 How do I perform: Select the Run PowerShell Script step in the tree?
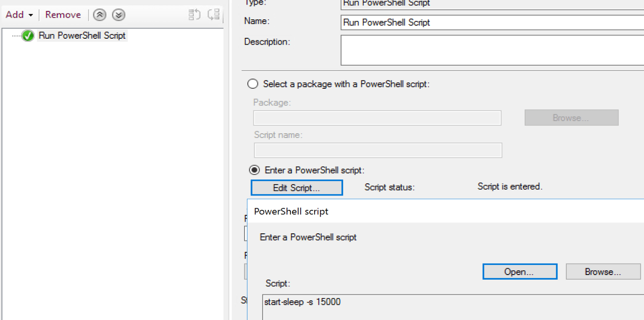tap(81, 36)
